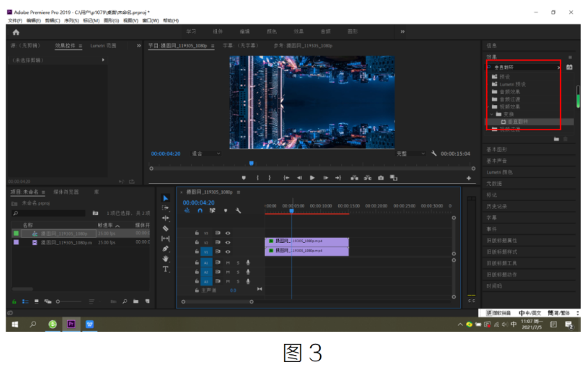
Task: Select the Type tool
Action: pyautogui.click(x=166, y=269)
